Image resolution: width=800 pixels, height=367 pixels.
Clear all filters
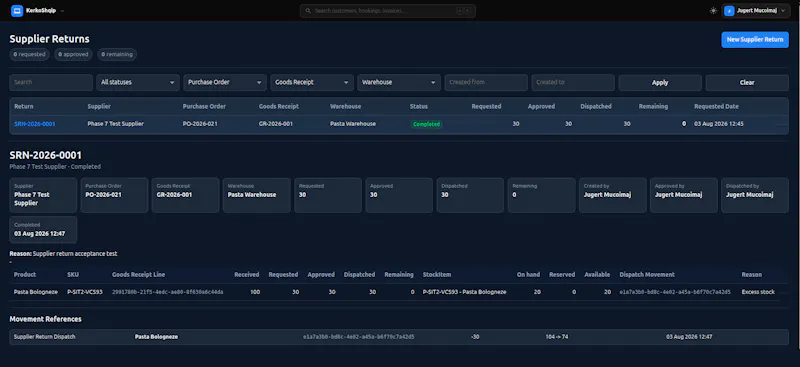[747, 82]
